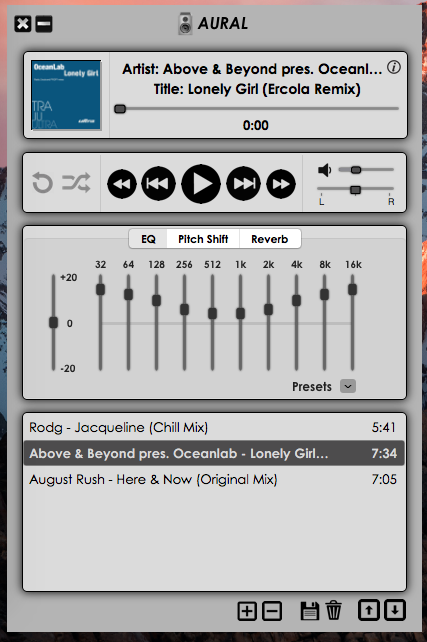This screenshot has width=427, height=642.
Task: Seek backward with the rewind button
Action: pyautogui.click(x=122, y=184)
